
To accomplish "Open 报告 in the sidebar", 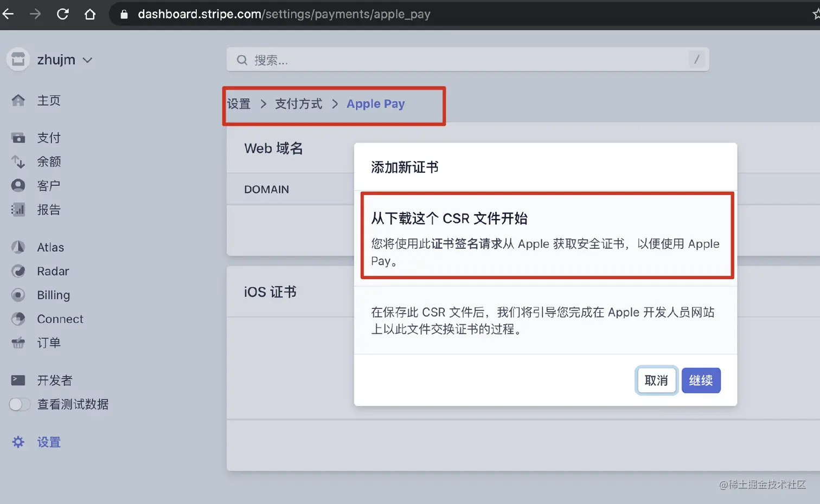I will pos(49,209).
